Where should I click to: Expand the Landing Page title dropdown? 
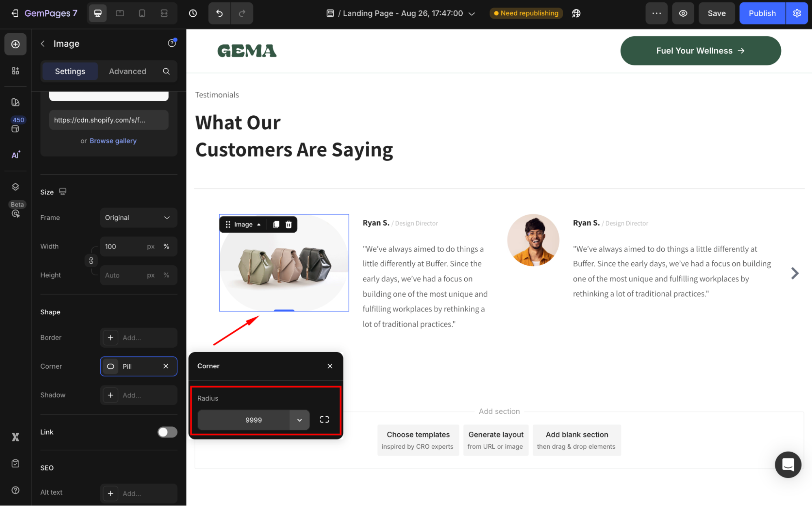coord(472,13)
